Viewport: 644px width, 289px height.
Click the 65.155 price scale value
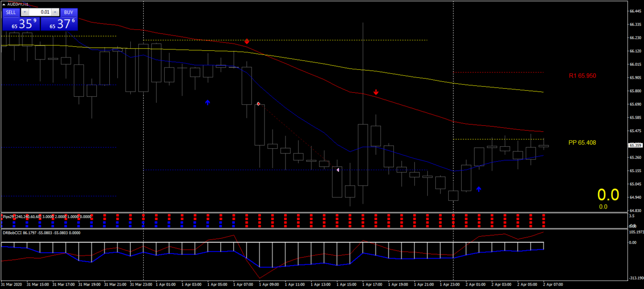tap(635, 171)
